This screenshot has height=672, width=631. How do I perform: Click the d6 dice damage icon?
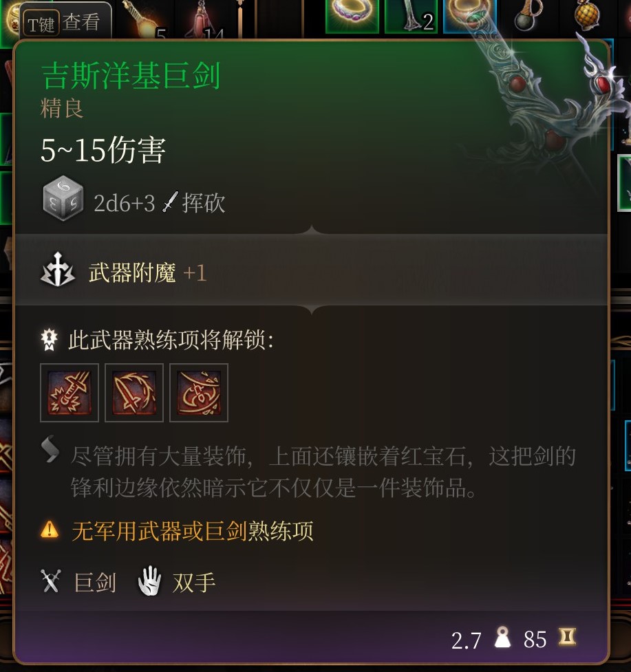click(x=63, y=198)
